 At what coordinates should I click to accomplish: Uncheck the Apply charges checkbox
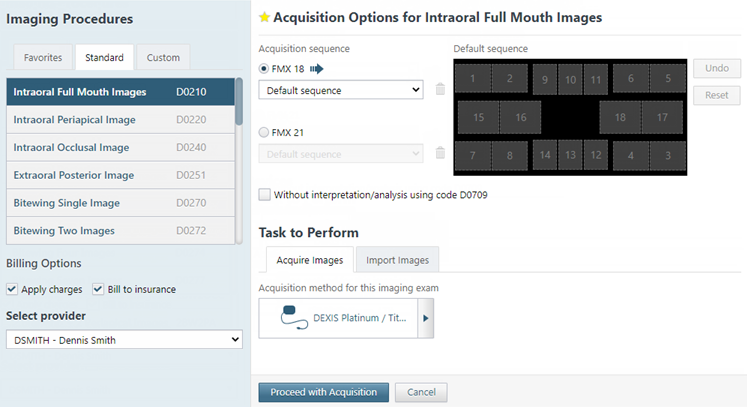pos(12,290)
